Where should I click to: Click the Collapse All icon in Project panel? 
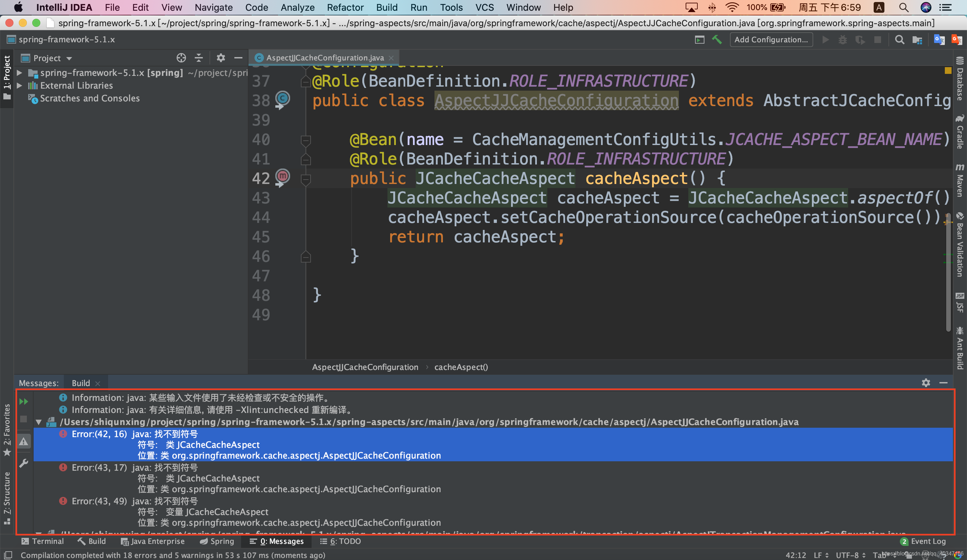pos(199,58)
